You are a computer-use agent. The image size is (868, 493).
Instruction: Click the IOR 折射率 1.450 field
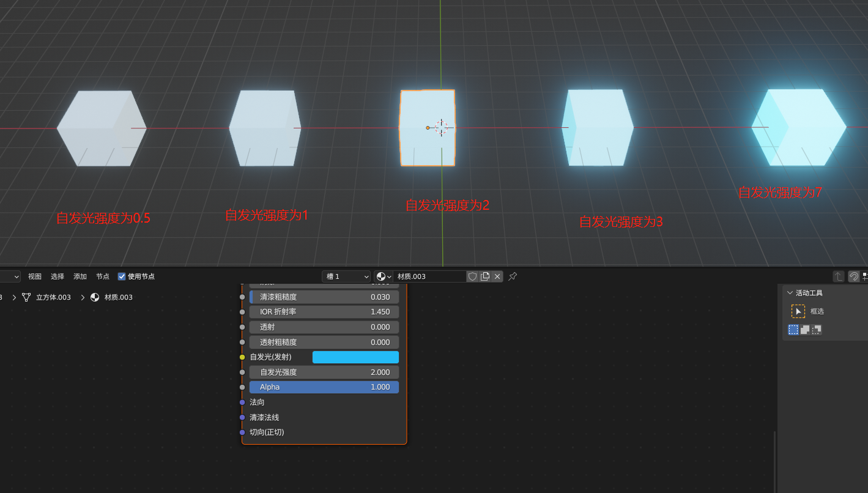324,312
